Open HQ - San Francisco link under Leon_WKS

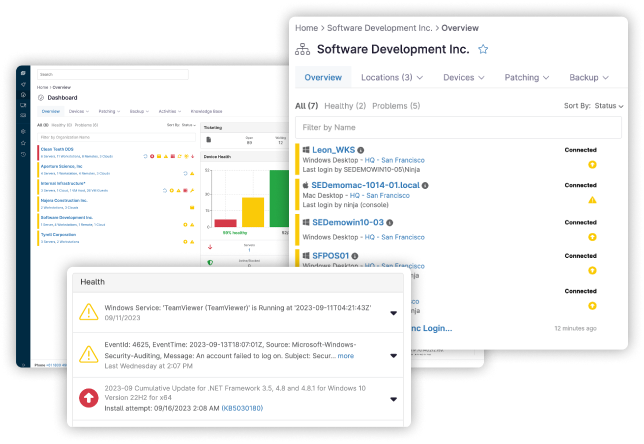[x=395, y=160]
